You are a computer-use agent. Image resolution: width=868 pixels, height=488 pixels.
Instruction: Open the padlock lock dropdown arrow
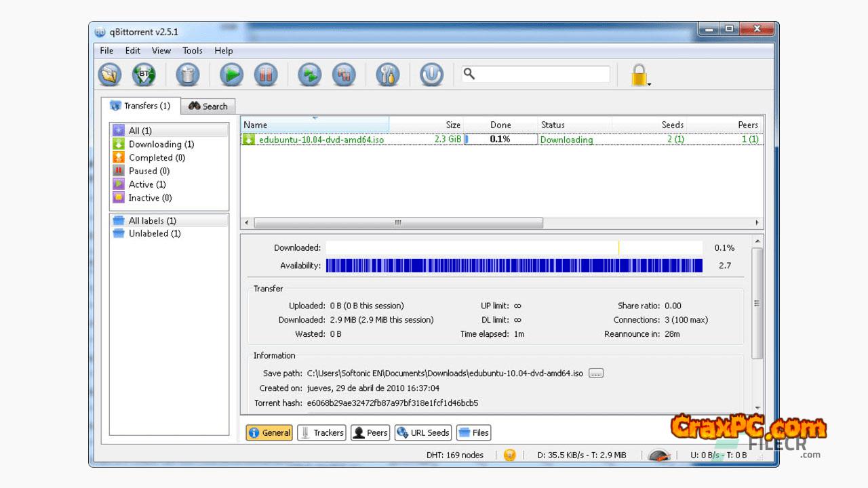click(x=650, y=84)
